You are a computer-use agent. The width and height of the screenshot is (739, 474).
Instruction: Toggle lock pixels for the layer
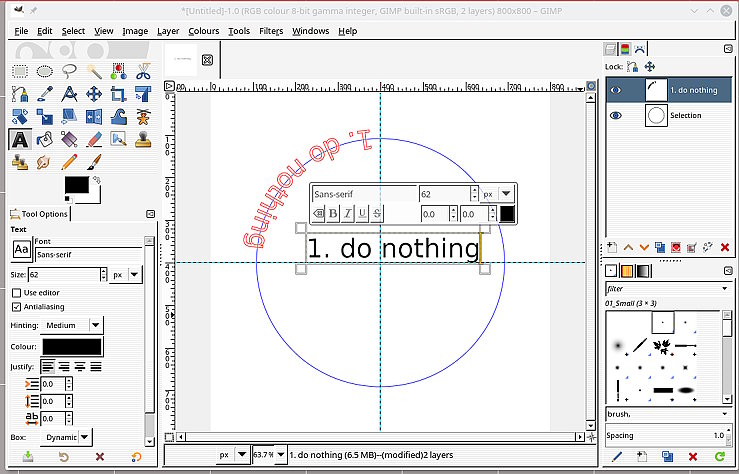coord(632,66)
